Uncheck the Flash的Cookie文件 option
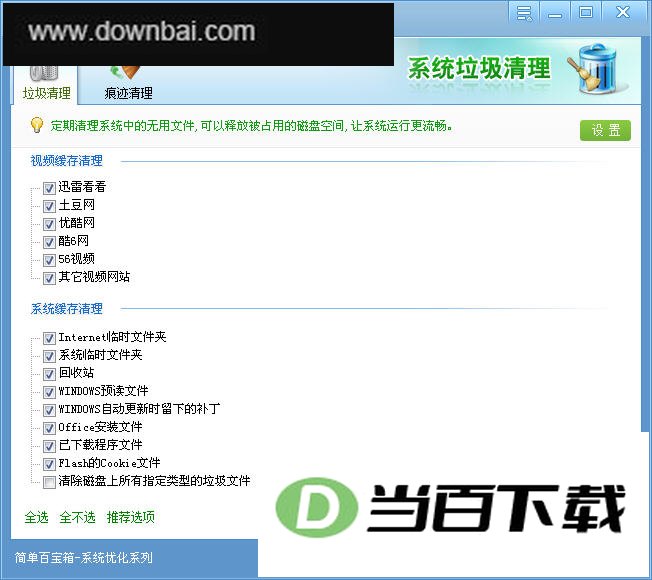This screenshot has height=580, width=652. tap(49, 464)
